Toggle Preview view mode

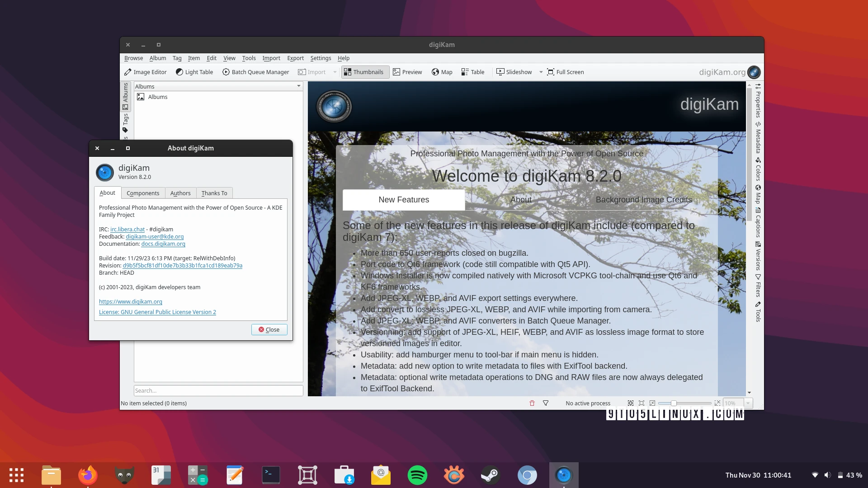coord(407,72)
